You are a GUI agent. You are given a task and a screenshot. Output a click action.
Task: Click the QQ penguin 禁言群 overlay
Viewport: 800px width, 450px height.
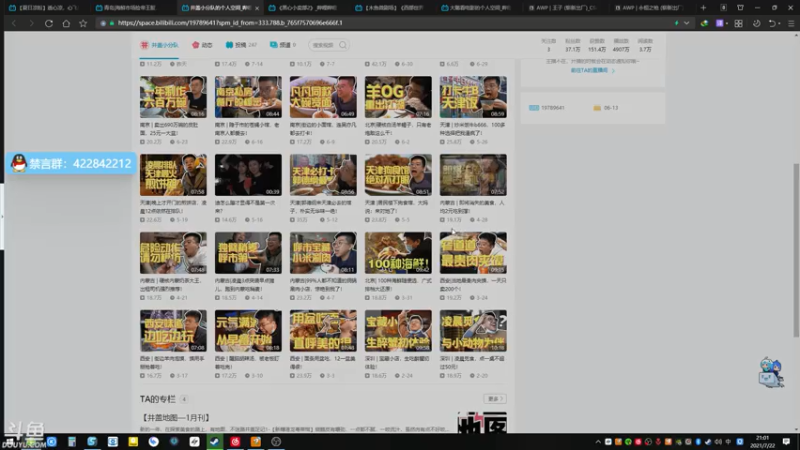point(71,163)
